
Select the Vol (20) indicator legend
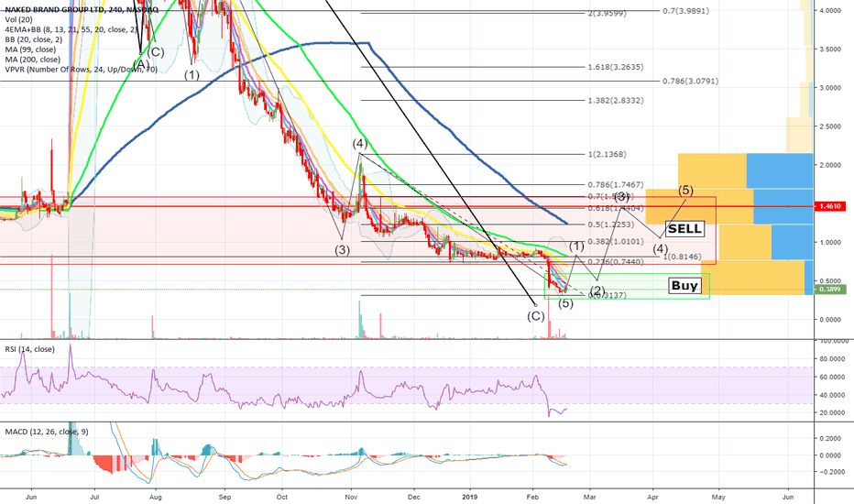point(18,19)
